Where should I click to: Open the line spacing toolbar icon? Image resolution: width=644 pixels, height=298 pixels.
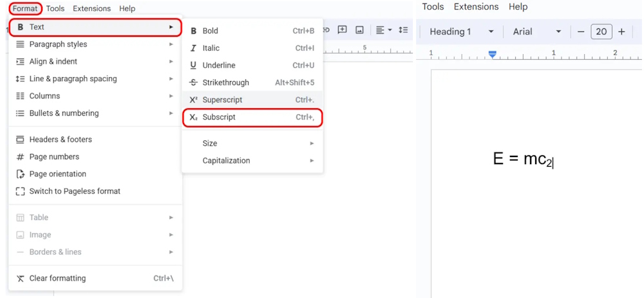(x=403, y=30)
